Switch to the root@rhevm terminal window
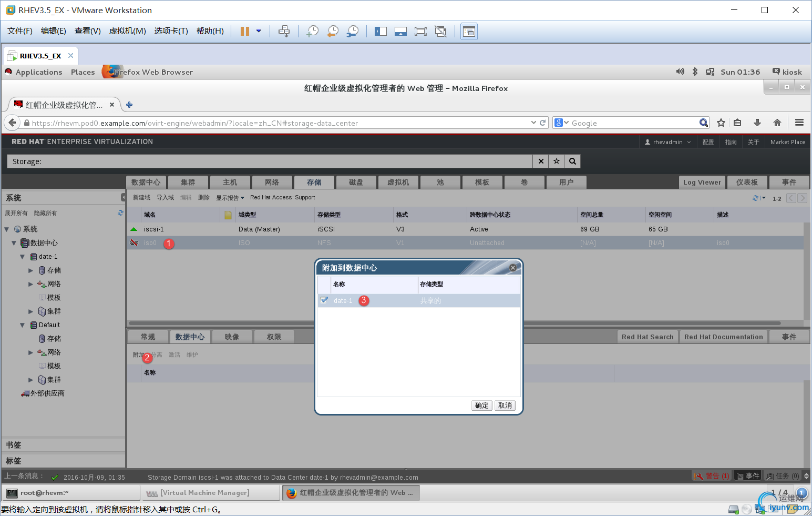The height and width of the screenshot is (516, 812). pyautogui.click(x=71, y=493)
